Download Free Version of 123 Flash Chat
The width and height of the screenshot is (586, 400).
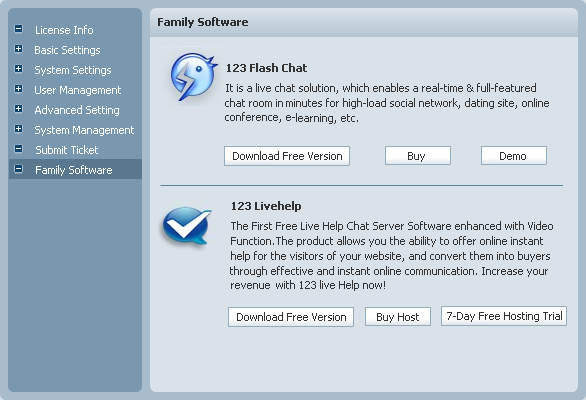[287, 156]
